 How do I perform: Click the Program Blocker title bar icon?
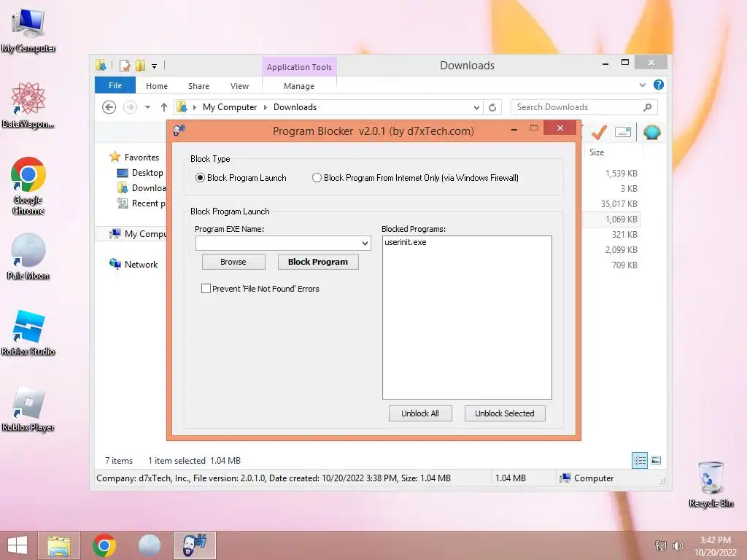(179, 130)
